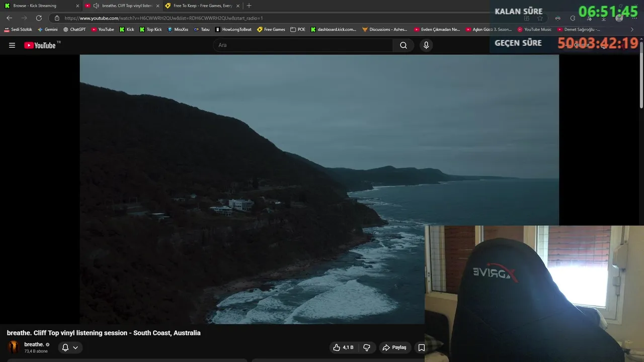Open Free Games bookmark
Image resolution: width=644 pixels, height=362 pixels.
click(x=271, y=30)
